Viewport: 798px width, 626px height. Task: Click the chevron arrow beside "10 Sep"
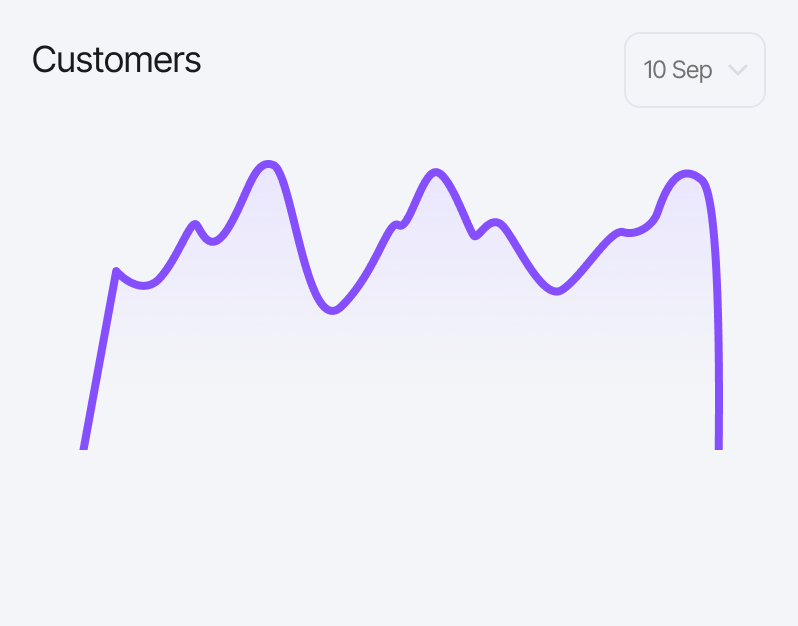738,70
